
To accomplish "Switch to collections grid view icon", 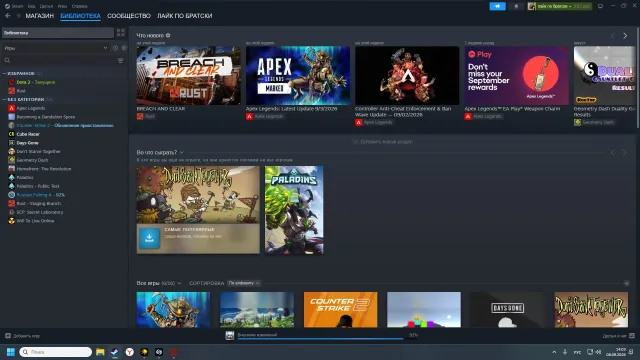I will click(x=120, y=33).
